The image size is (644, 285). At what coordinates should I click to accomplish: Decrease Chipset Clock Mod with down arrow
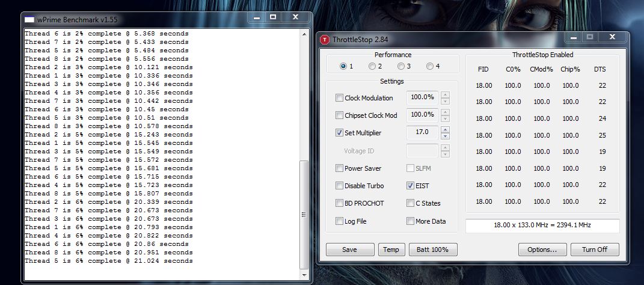tap(445, 118)
